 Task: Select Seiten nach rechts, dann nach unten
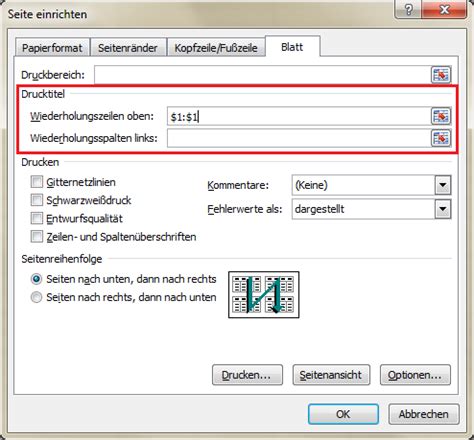coord(36,297)
